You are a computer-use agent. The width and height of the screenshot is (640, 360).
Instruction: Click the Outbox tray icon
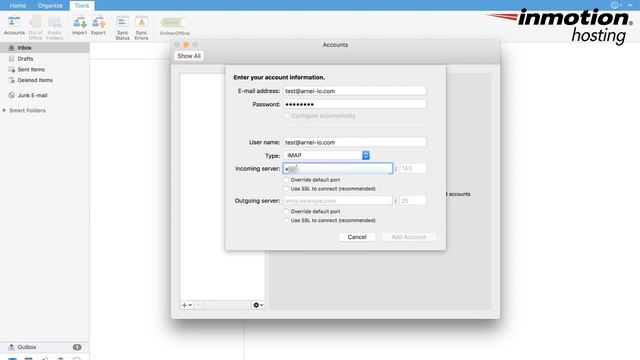click(x=11, y=347)
